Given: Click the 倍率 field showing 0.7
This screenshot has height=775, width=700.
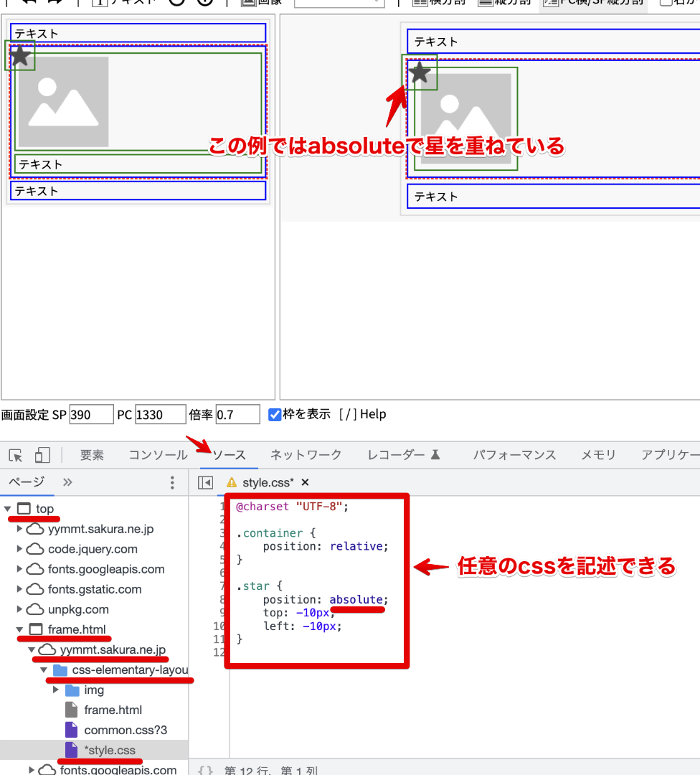Looking at the screenshot, I should pyautogui.click(x=237, y=414).
